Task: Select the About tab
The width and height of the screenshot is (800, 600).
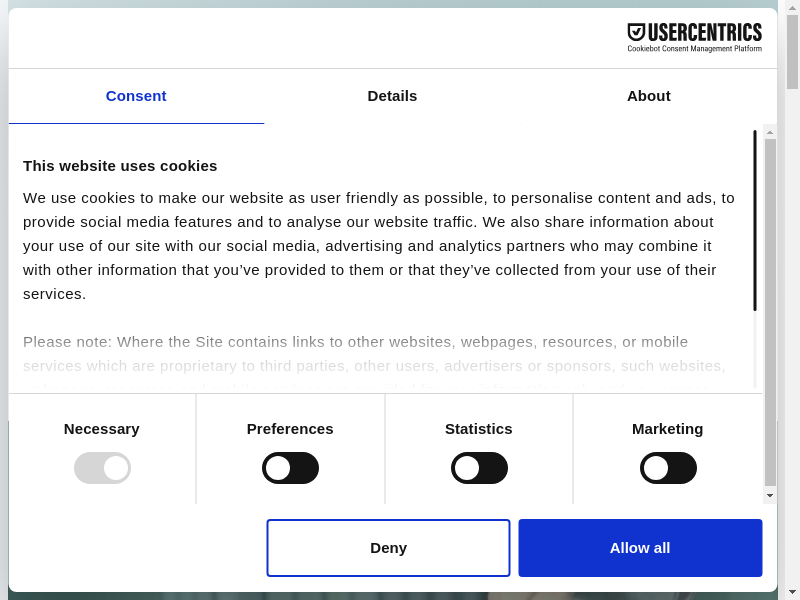Action: click(x=648, y=96)
